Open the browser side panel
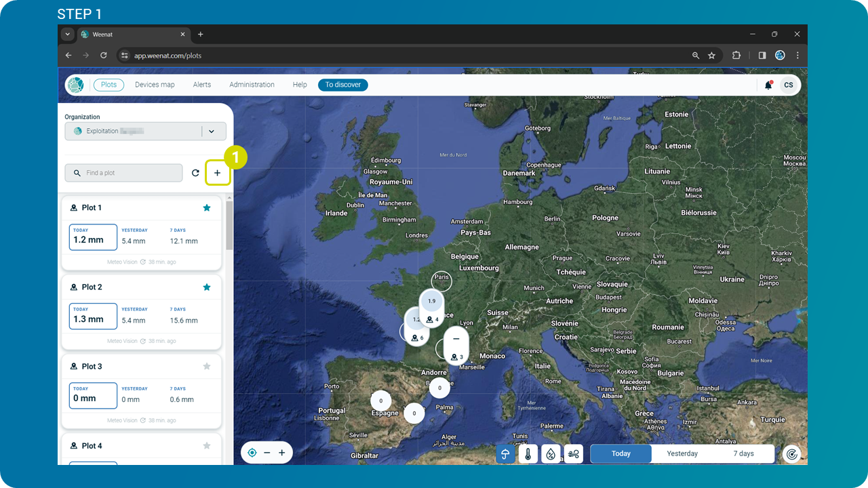Viewport: 868px width, 488px height. coord(762,56)
